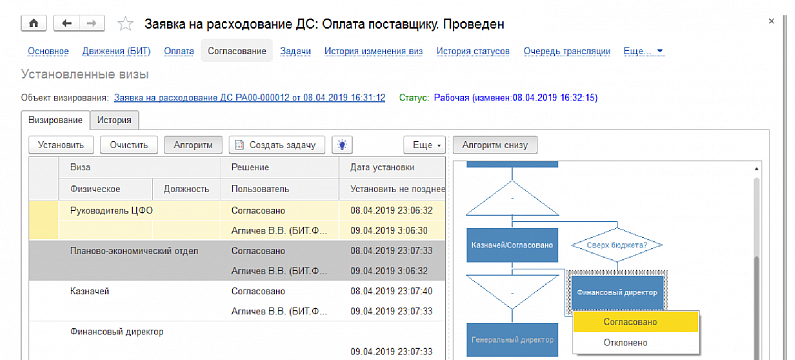Viewport: 795px width, 360px height.
Task: Toggle the Алгоритм снизу button
Action: (495, 145)
